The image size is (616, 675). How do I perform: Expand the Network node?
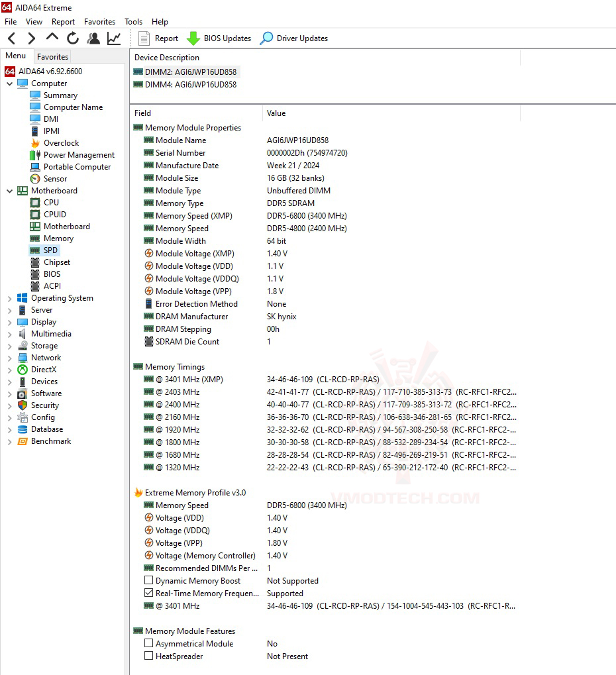tap(9, 358)
